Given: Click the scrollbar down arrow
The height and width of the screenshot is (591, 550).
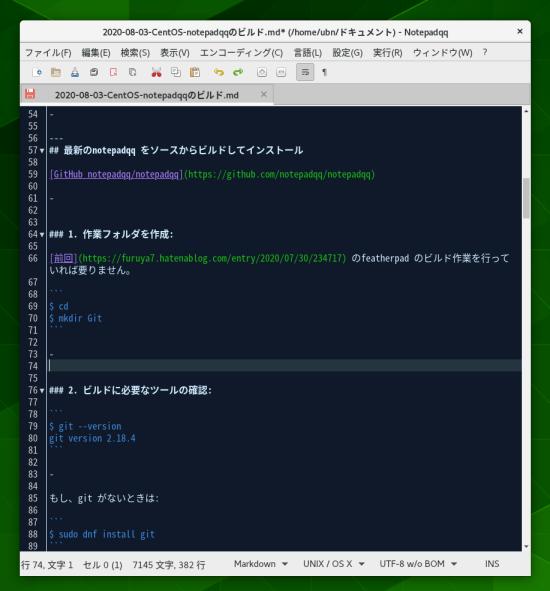Looking at the screenshot, I should click(x=526, y=547).
